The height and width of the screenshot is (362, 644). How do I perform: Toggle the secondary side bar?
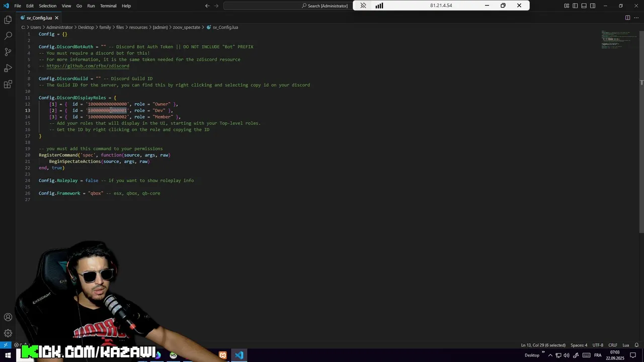(x=593, y=6)
